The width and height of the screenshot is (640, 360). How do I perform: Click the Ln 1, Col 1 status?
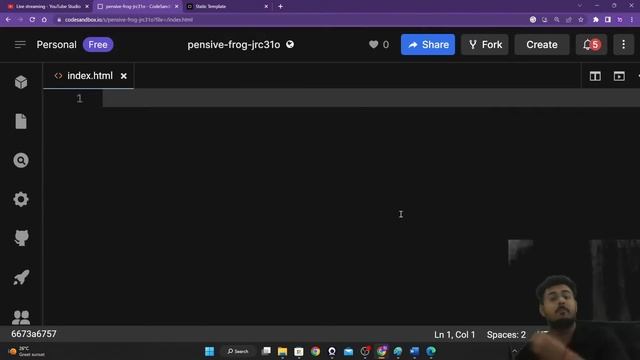[454, 335]
